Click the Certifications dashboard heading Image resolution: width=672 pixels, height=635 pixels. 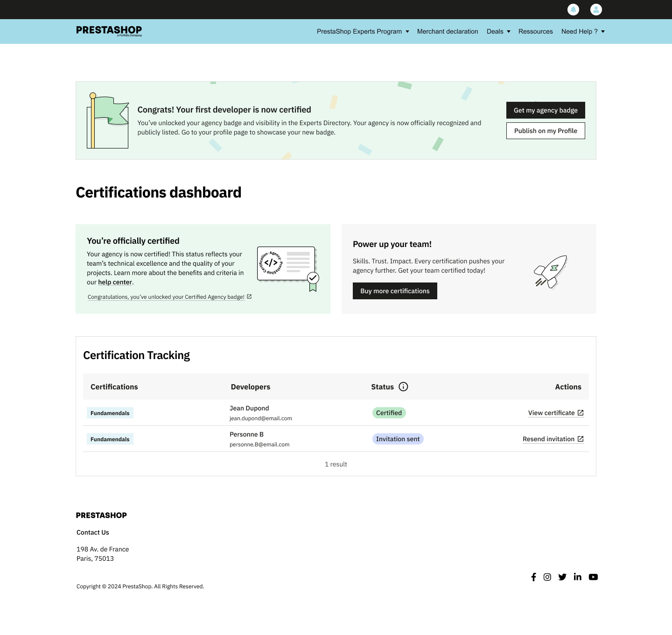(x=159, y=192)
